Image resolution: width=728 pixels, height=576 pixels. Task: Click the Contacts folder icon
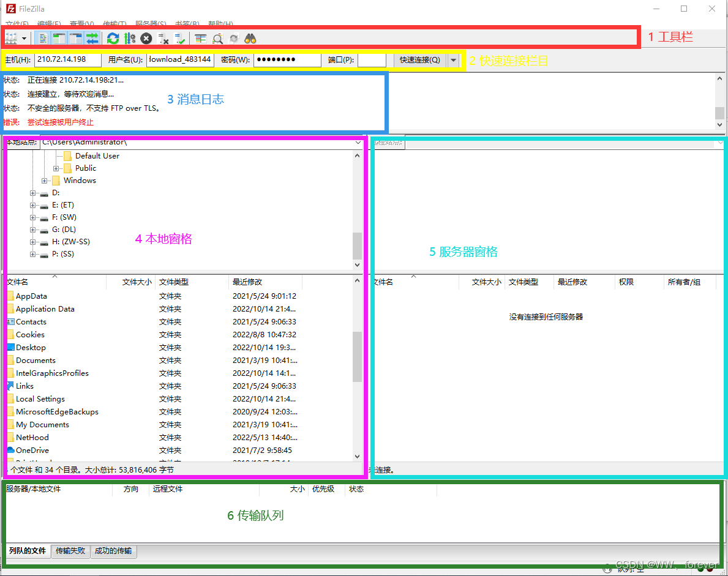coord(10,321)
